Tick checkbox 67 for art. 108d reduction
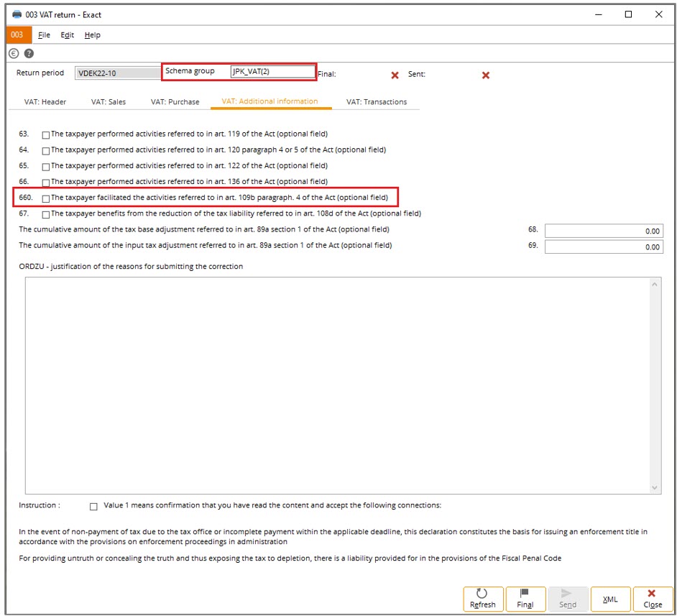The width and height of the screenshot is (677, 616). [x=46, y=214]
